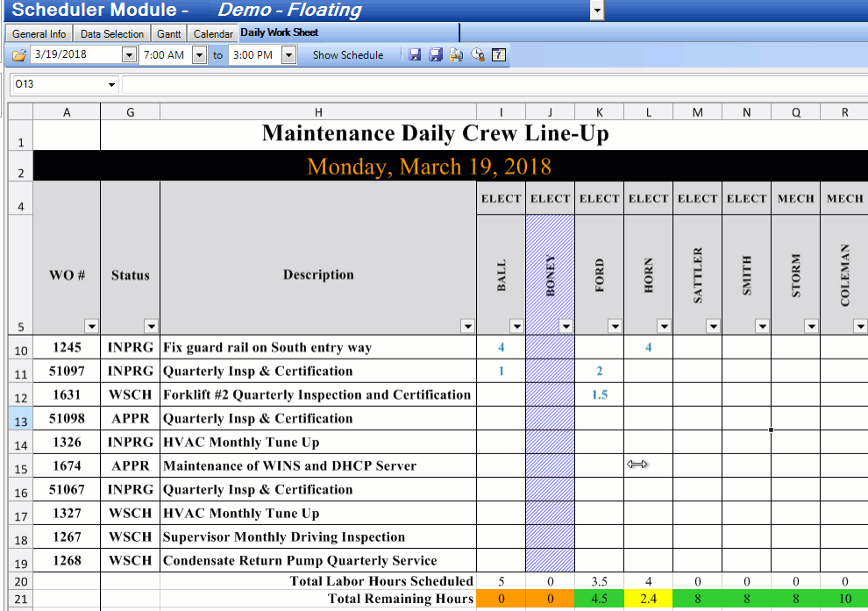Select column H header
The image size is (868, 611).
pyautogui.click(x=318, y=112)
